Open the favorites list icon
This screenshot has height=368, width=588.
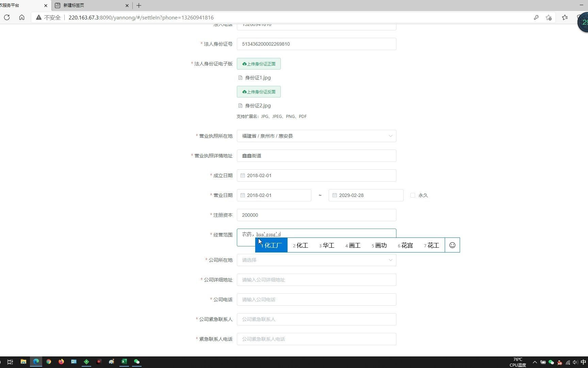pos(565,17)
